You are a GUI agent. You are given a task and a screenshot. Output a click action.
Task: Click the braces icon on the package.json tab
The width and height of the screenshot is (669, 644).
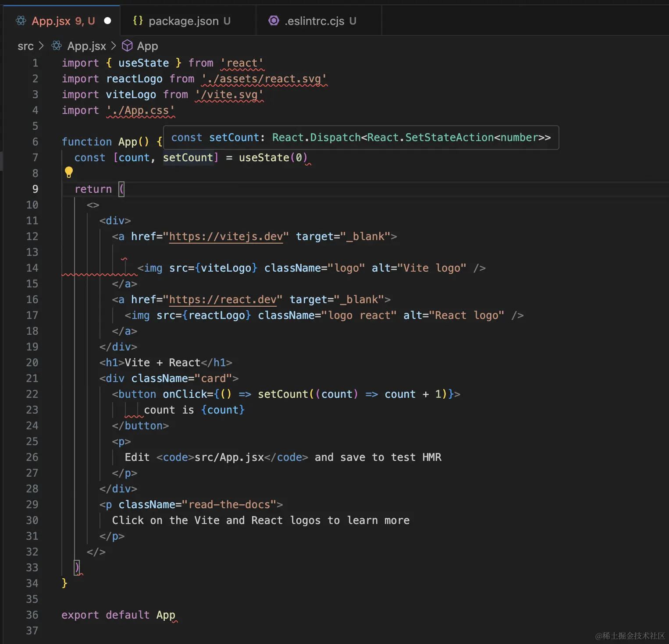(x=138, y=21)
